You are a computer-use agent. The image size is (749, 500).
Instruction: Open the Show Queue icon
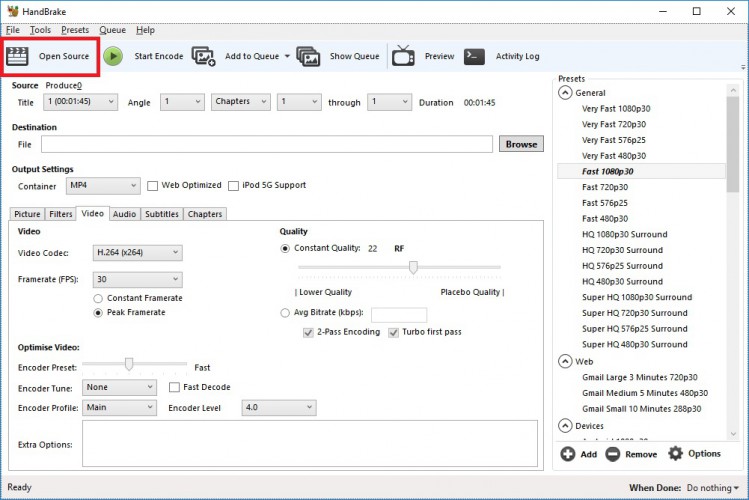[x=308, y=56]
